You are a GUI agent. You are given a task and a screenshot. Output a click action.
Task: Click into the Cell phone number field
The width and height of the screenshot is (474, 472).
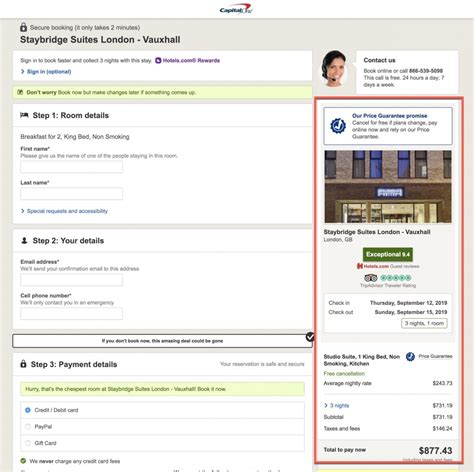[72, 314]
